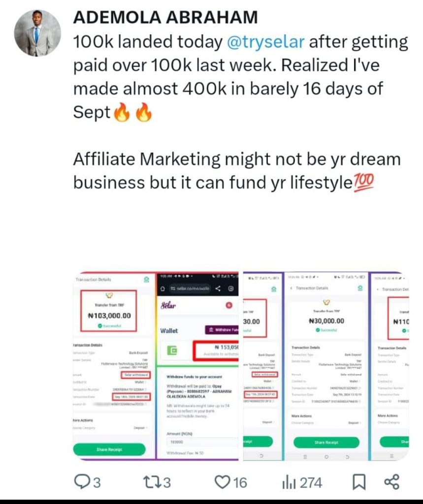Open the @tryselar mention link
423x504 pixels.
tap(266, 42)
